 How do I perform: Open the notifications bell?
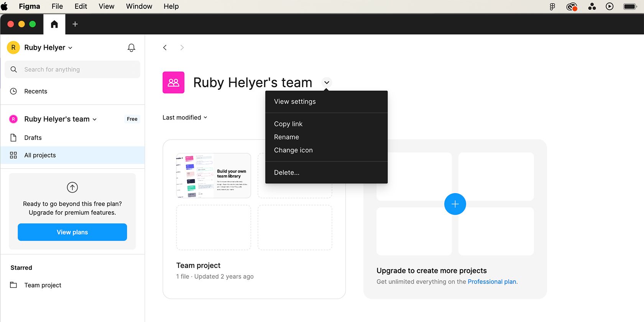click(x=131, y=48)
